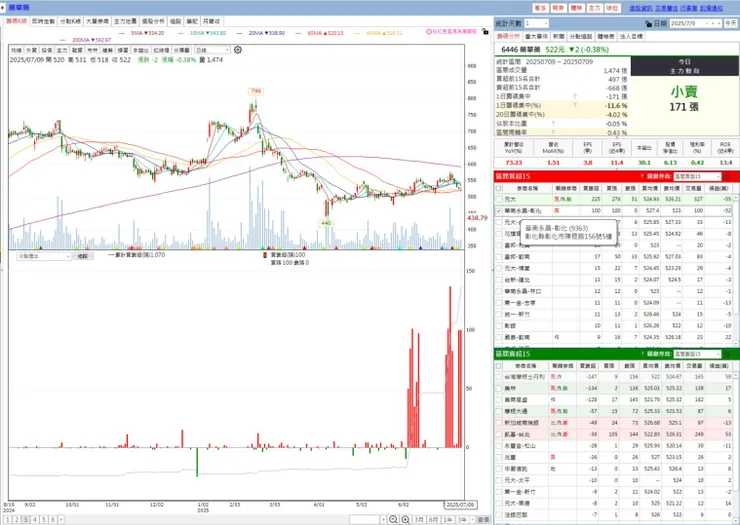Set chart range to 1年
This screenshot has height=525, width=740.
click(447, 519)
